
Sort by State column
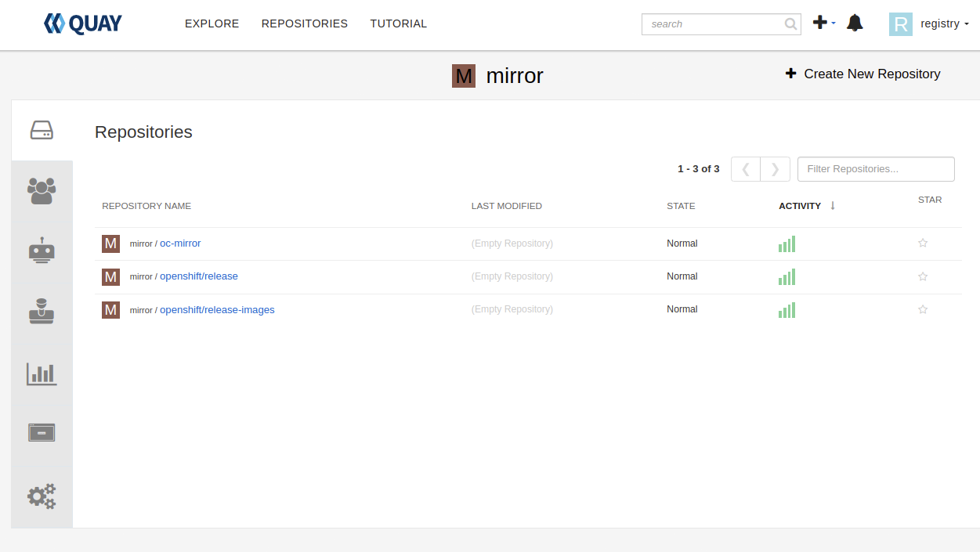pyautogui.click(x=681, y=206)
